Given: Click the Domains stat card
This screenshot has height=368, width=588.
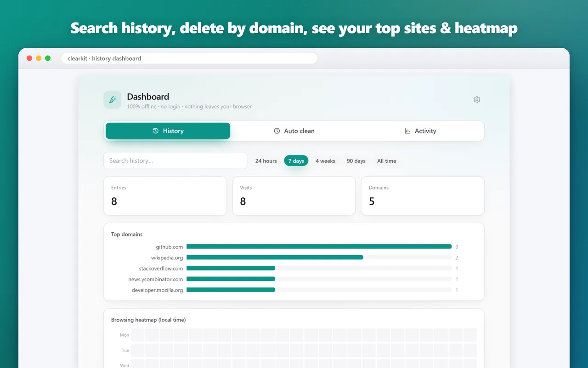Looking at the screenshot, I should (x=423, y=196).
